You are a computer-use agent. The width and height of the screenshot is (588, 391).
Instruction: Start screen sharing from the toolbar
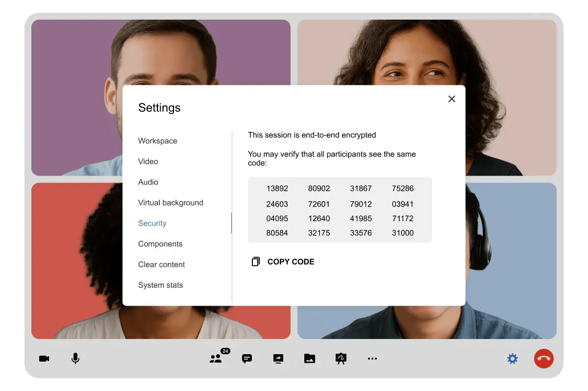[278, 359]
